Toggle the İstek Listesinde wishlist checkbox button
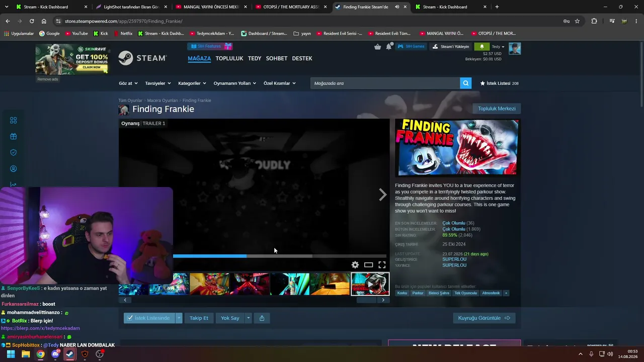 149,318
